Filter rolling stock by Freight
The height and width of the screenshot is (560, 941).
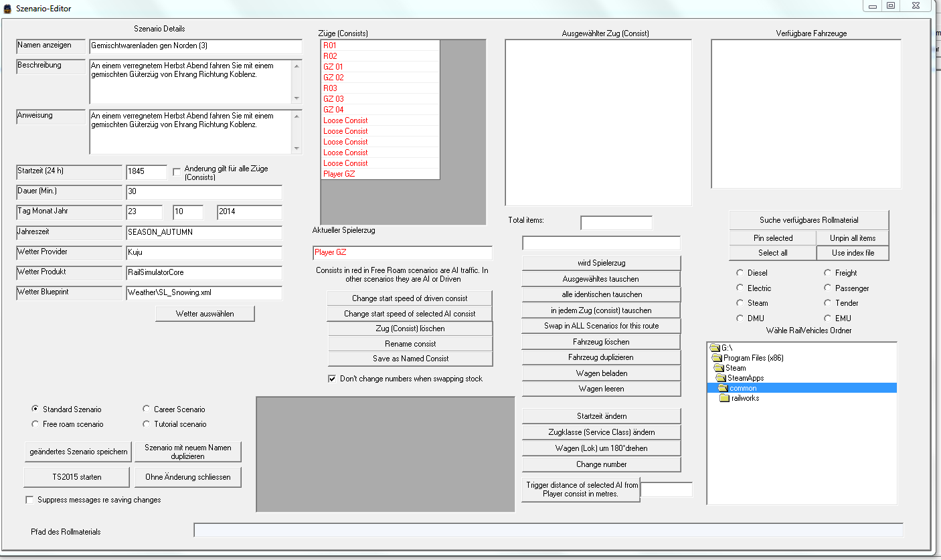click(x=828, y=273)
